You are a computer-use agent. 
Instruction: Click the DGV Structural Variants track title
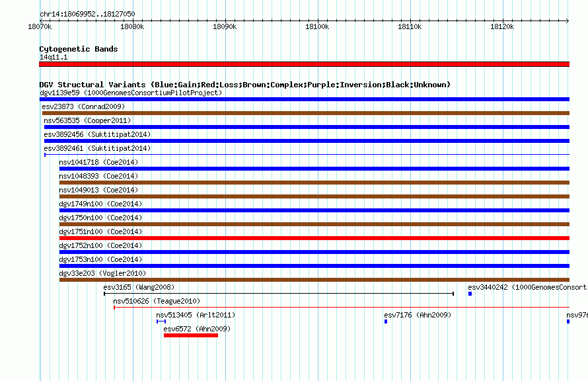click(245, 85)
